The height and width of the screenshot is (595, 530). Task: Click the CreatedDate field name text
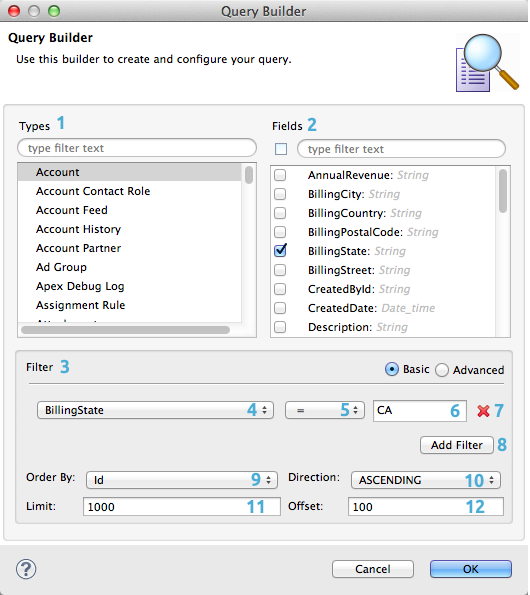pyautogui.click(x=343, y=308)
